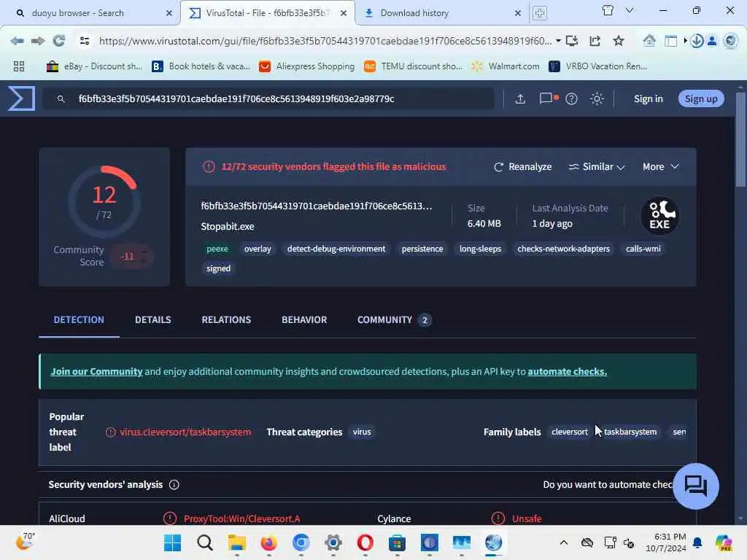The image size is (747, 560).
Task: Click the VirusTotal sigma logo
Action: click(21, 98)
